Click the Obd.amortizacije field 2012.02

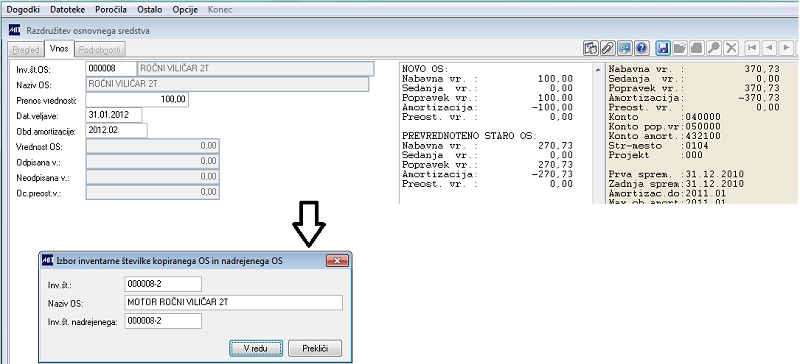[x=116, y=130]
